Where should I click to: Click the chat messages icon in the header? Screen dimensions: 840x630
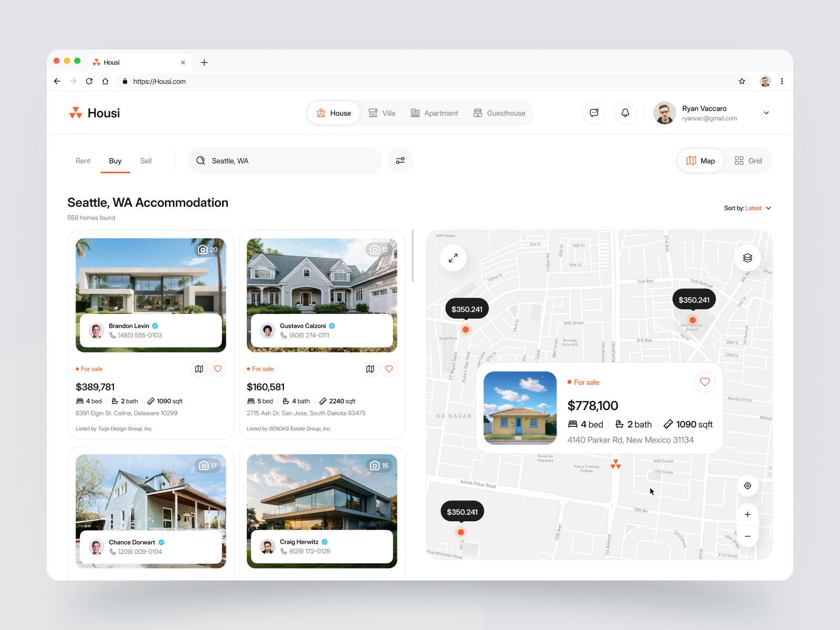(x=594, y=113)
